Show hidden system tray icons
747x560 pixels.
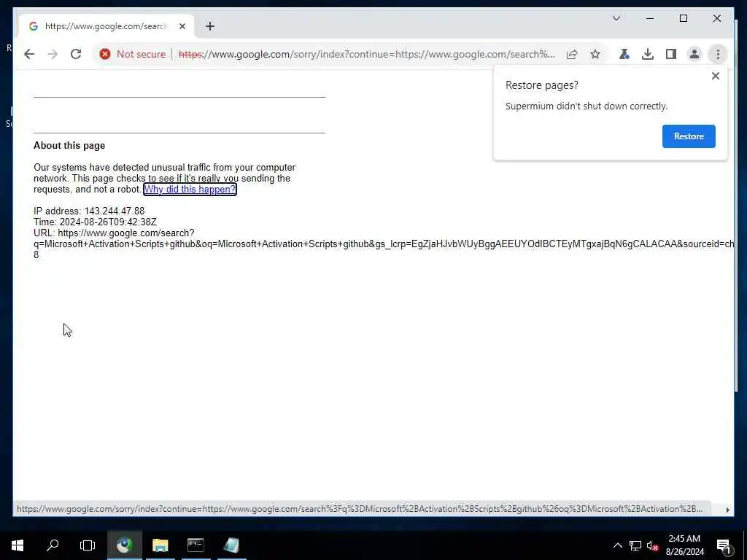click(x=617, y=545)
